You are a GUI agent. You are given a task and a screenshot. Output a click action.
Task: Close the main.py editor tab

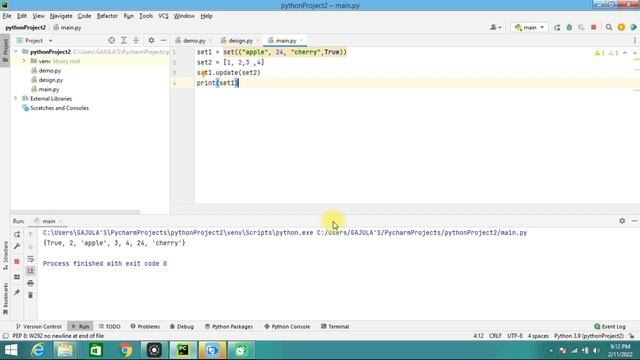click(x=302, y=40)
